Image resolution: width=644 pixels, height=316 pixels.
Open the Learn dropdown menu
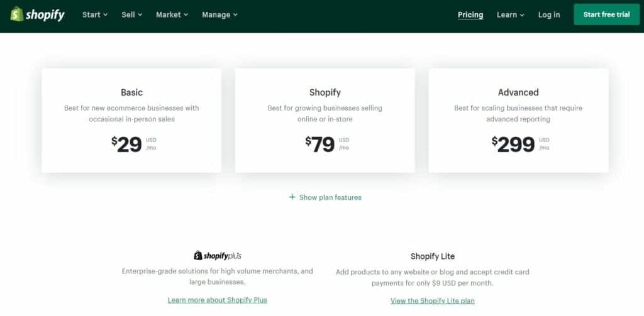click(511, 15)
